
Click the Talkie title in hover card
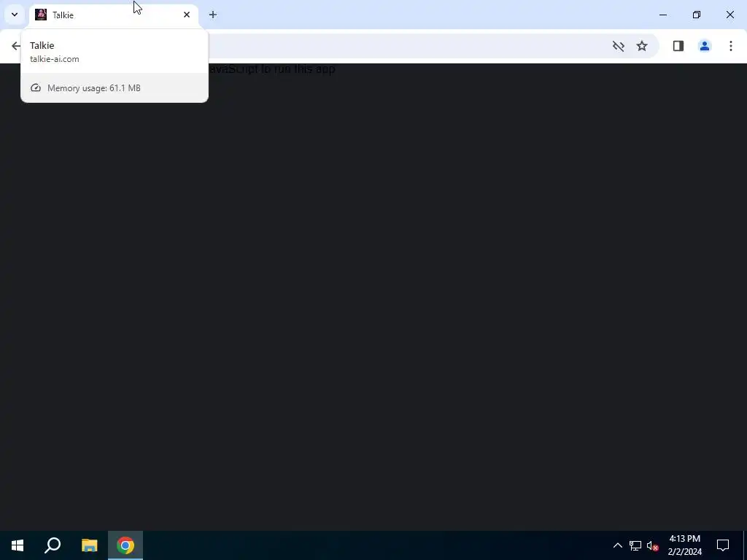point(42,45)
